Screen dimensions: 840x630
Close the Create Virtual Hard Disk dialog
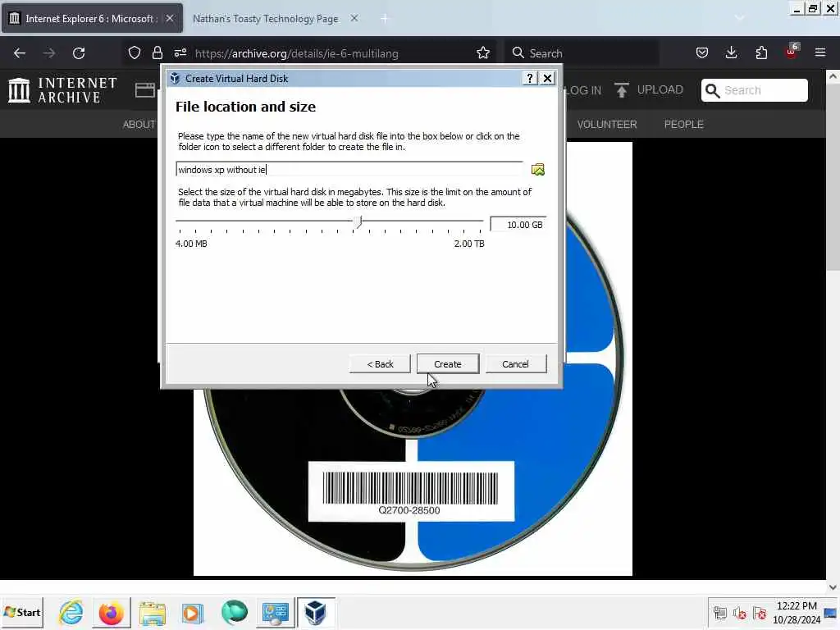pyautogui.click(x=547, y=78)
